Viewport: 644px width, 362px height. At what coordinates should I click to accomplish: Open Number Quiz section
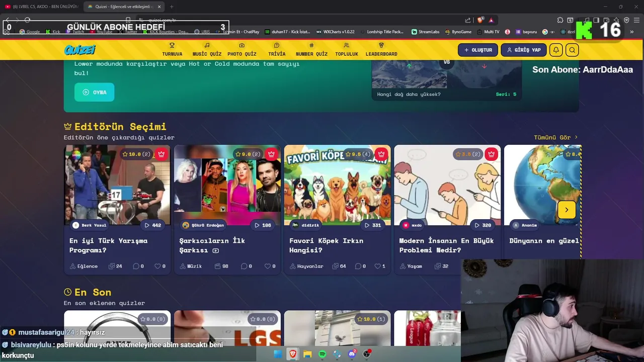coord(311,50)
